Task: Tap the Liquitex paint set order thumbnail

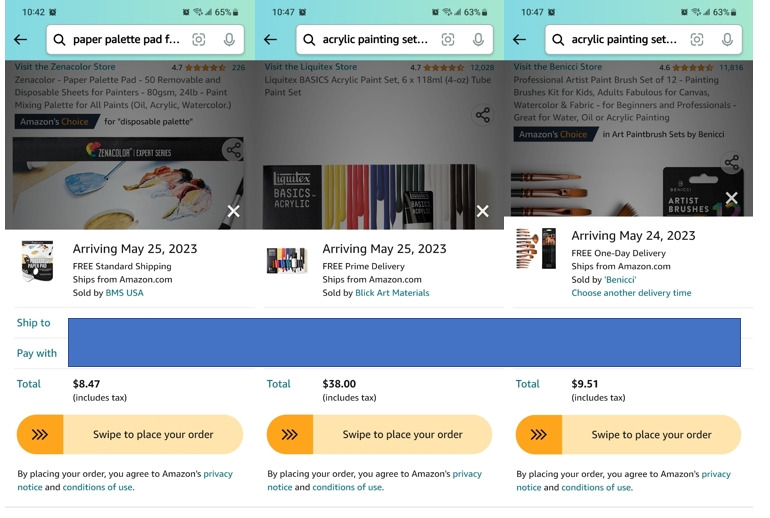Action: pyautogui.click(x=287, y=261)
